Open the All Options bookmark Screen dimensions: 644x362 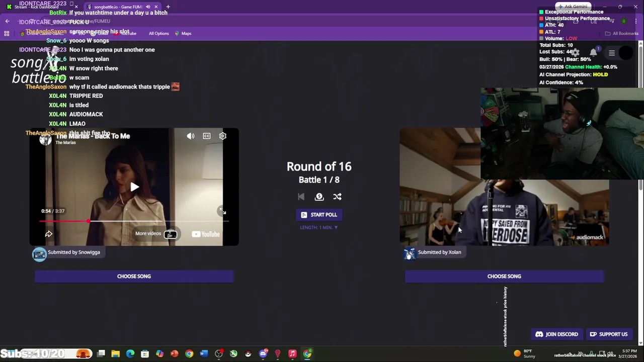tap(158, 33)
